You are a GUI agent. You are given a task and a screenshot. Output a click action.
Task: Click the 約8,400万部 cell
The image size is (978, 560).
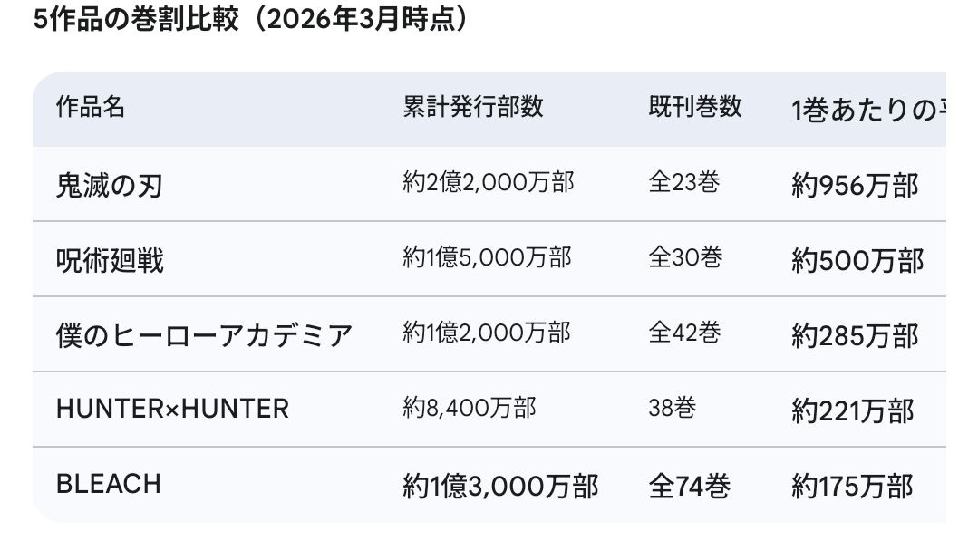click(469, 408)
